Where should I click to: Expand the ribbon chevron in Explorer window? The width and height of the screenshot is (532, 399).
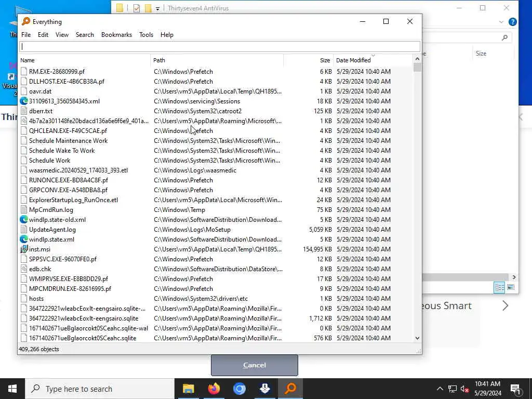(x=501, y=22)
